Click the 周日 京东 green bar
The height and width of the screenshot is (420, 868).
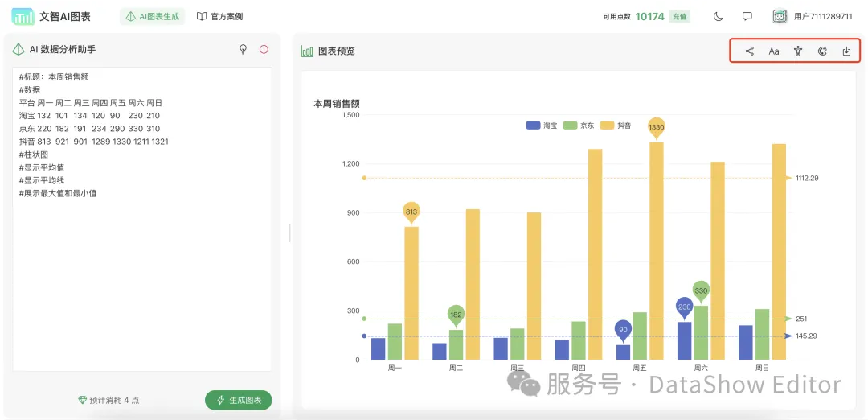[762, 334]
